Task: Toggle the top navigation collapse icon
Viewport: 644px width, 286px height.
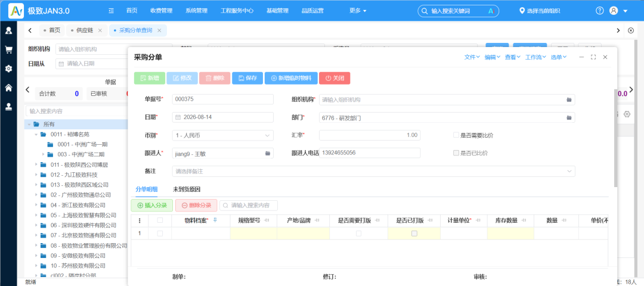Action: (112, 11)
